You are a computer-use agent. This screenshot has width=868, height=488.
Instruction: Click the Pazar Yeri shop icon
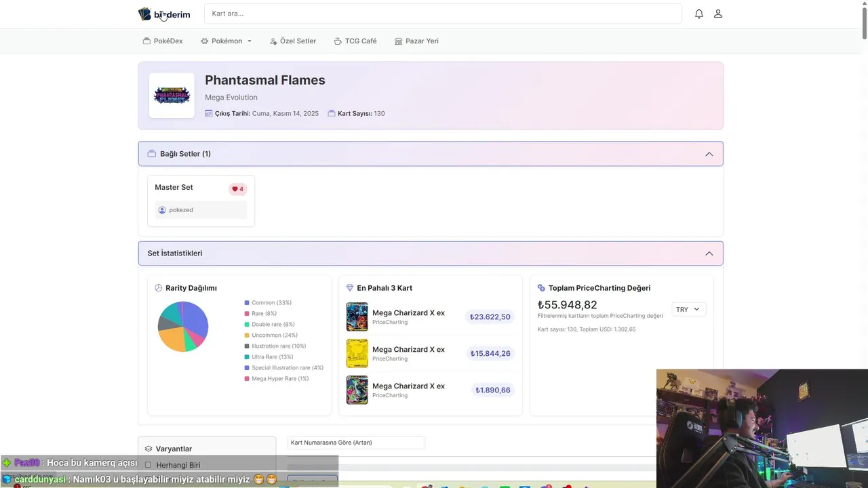tap(398, 41)
